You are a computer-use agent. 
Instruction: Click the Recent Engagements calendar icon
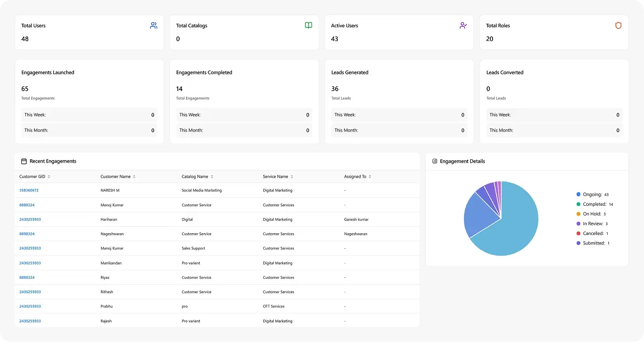(x=24, y=161)
